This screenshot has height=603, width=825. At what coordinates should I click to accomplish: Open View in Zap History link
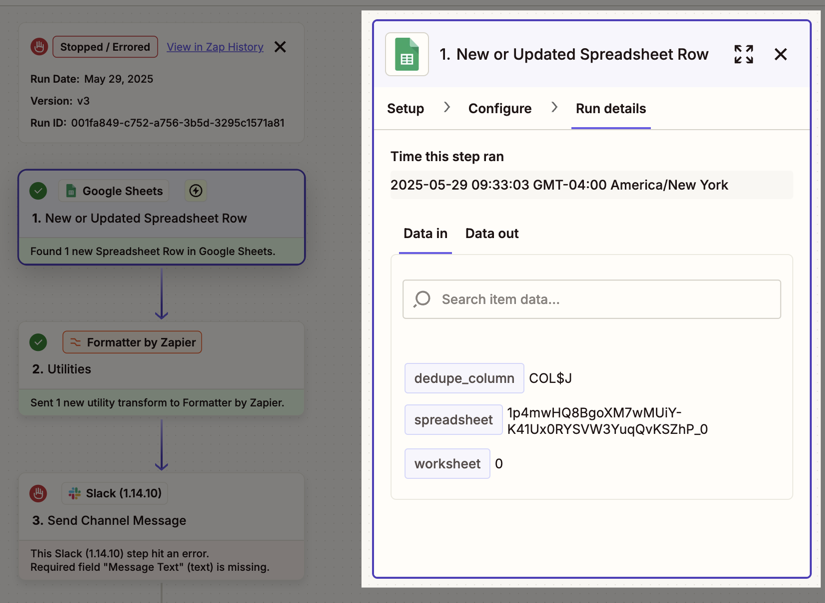click(215, 47)
